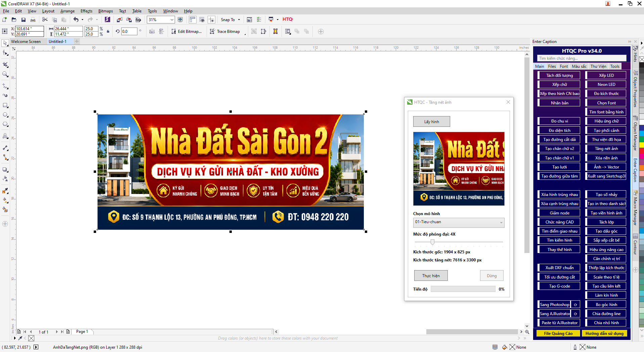Select the Text tool
Viewport: 644px width, 352px height.
[x=5, y=136]
